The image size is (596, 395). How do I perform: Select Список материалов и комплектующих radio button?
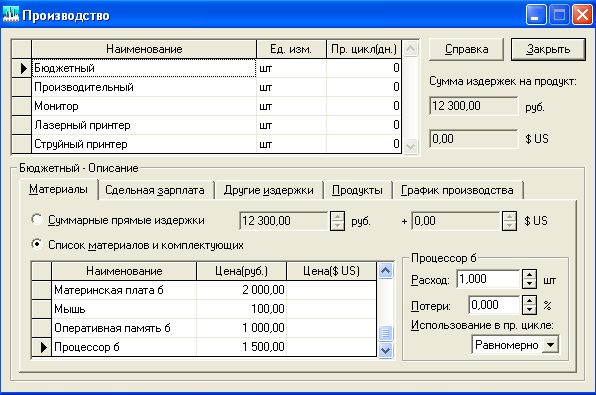click(x=37, y=244)
